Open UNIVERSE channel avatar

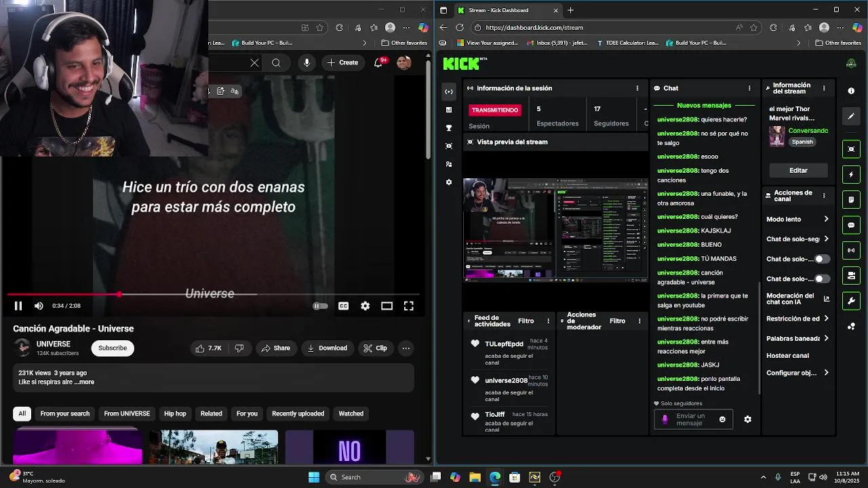(x=22, y=348)
